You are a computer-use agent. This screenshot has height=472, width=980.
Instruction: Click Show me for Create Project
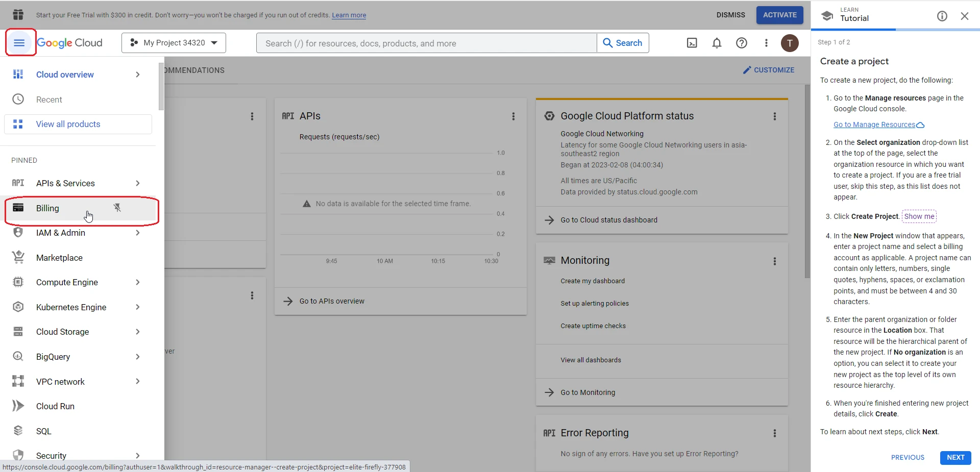click(919, 216)
